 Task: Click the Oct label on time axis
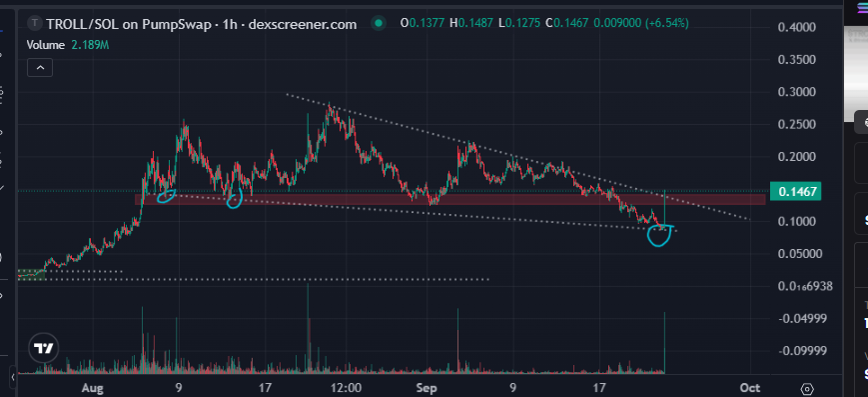click(x=749, y=387)
